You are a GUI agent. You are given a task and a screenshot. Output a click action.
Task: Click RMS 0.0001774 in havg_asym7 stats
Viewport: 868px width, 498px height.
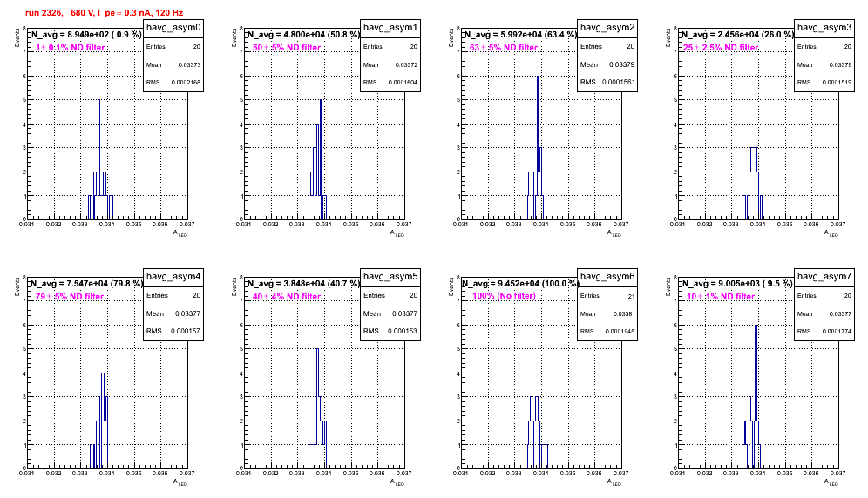coord(824,332)
